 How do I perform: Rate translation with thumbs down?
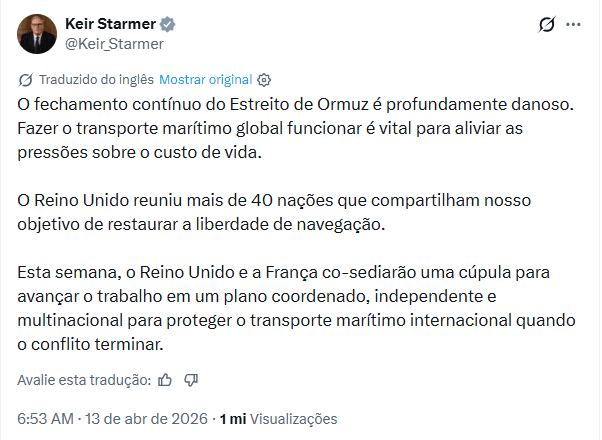[x=192, y=380]
